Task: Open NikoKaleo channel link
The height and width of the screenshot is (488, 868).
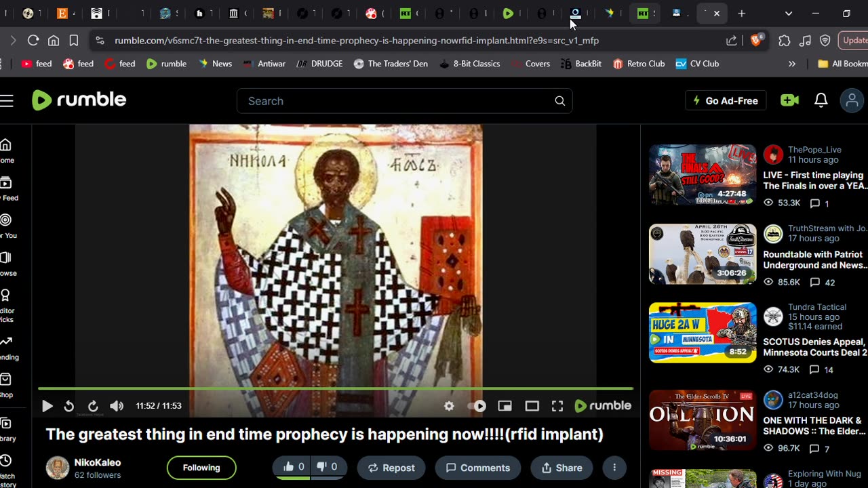Action: [98, 462]
